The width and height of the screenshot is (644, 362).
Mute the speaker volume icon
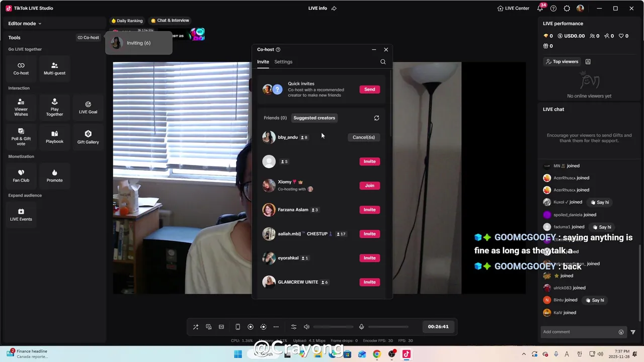pyautogui.click(x=306, y=327)
